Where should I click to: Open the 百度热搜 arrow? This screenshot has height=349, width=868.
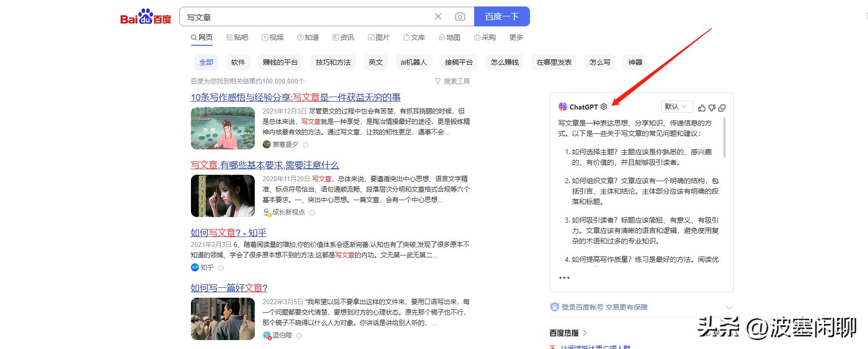click(x=585, y=333)
